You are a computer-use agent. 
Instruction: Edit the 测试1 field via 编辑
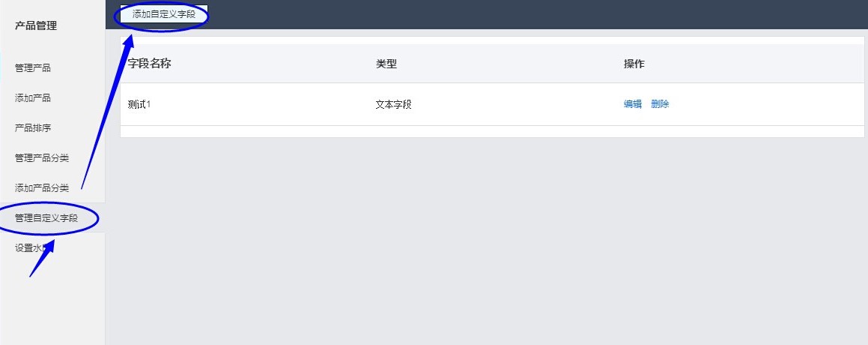click(x=633, y=103)
